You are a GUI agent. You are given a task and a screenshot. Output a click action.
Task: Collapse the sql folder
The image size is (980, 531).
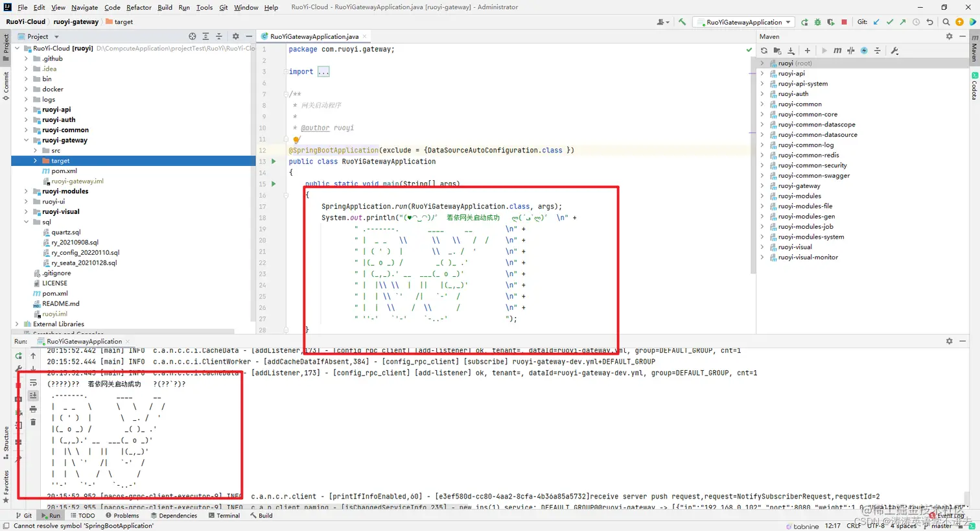click(x=26, y=222)
